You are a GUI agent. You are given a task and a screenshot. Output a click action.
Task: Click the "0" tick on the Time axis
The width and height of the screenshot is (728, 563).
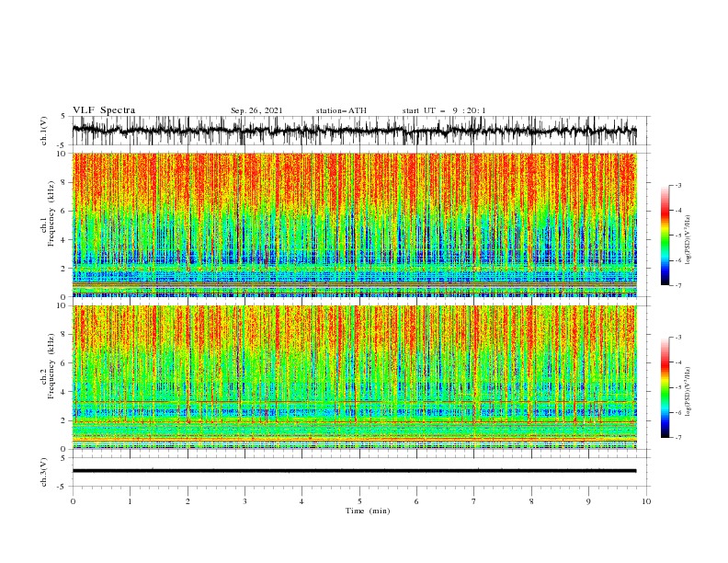73,501
